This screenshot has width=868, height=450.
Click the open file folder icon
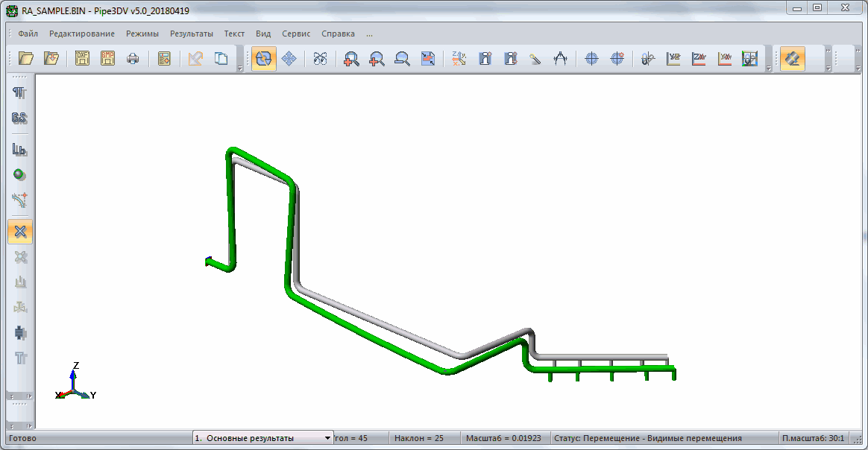[26, 59]
